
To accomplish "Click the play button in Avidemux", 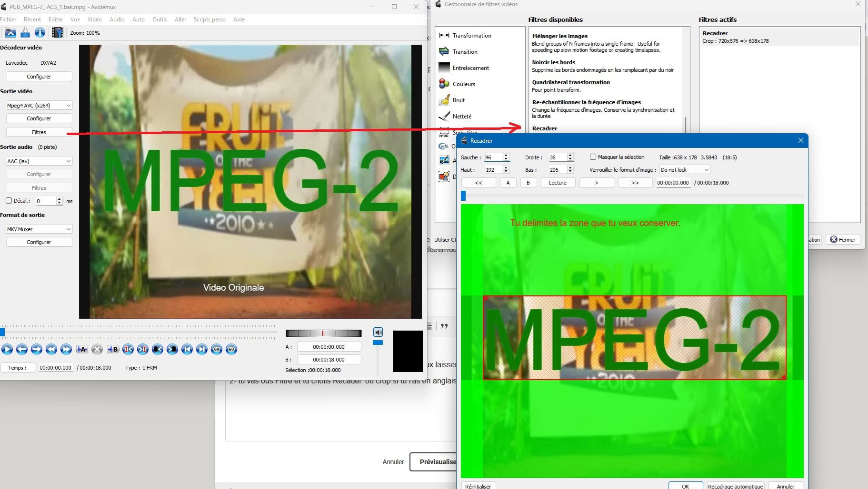I will point(7,349).
